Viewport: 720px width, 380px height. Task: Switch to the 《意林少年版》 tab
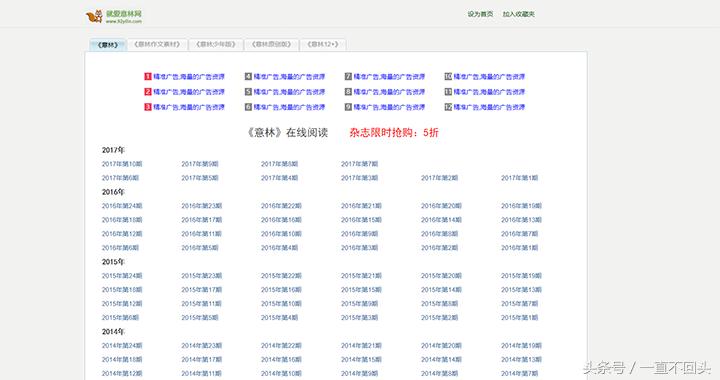216,45
